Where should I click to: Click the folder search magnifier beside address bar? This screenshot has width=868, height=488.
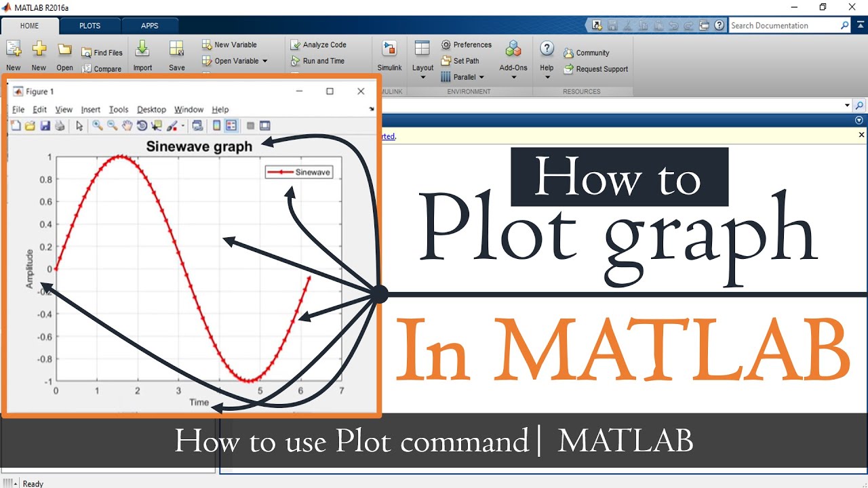tap(859, 106)
